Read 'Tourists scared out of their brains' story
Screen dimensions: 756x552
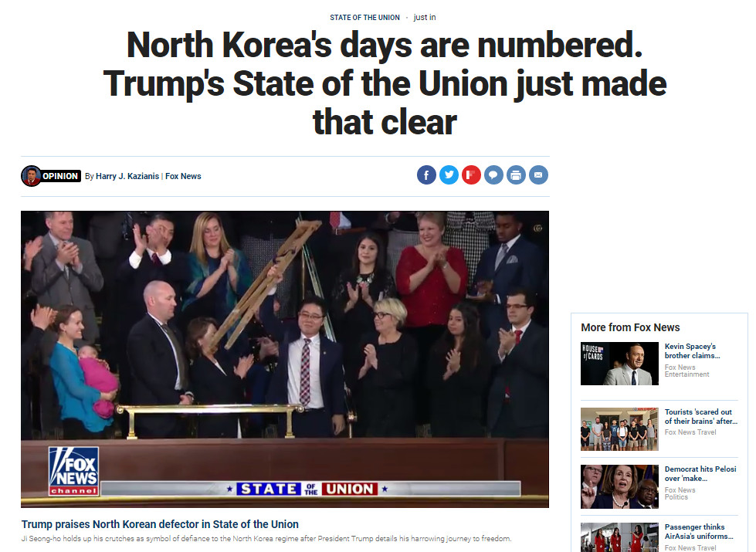[701, 417]
